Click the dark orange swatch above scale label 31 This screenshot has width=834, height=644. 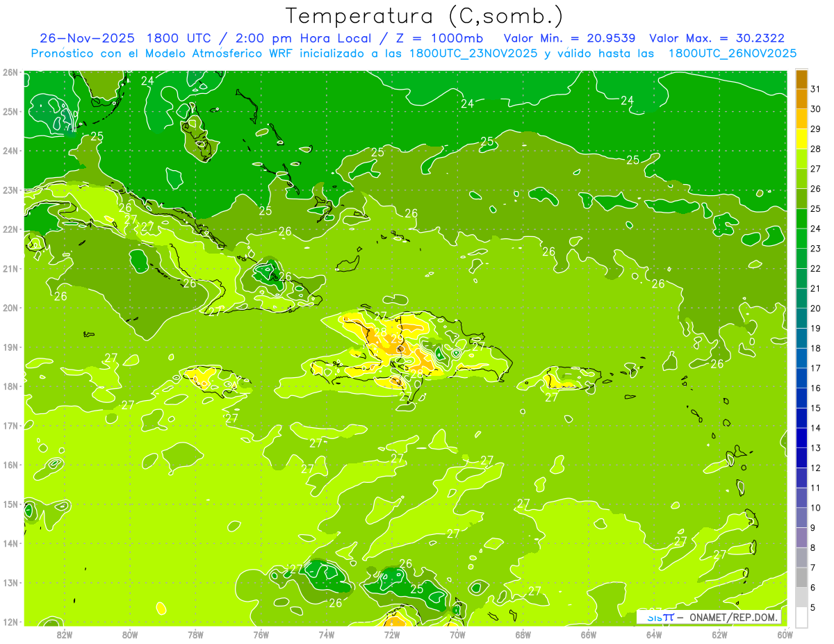coord(801,79)
